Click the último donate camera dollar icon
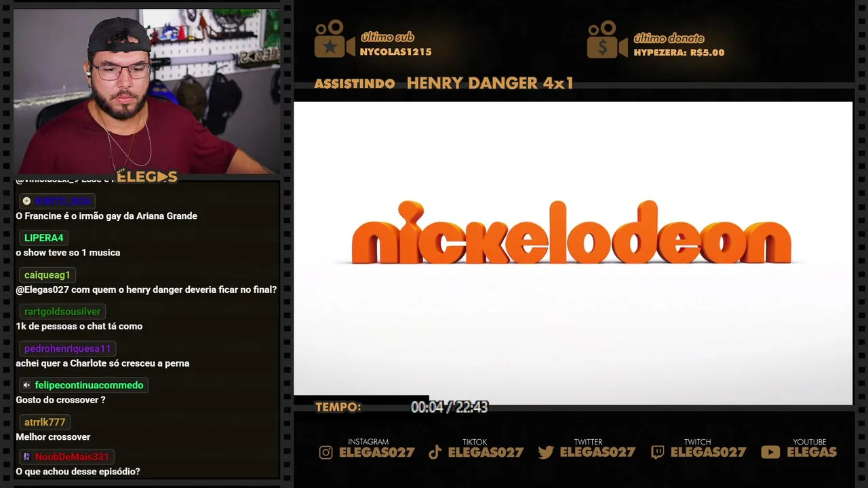 click(607, 39)
